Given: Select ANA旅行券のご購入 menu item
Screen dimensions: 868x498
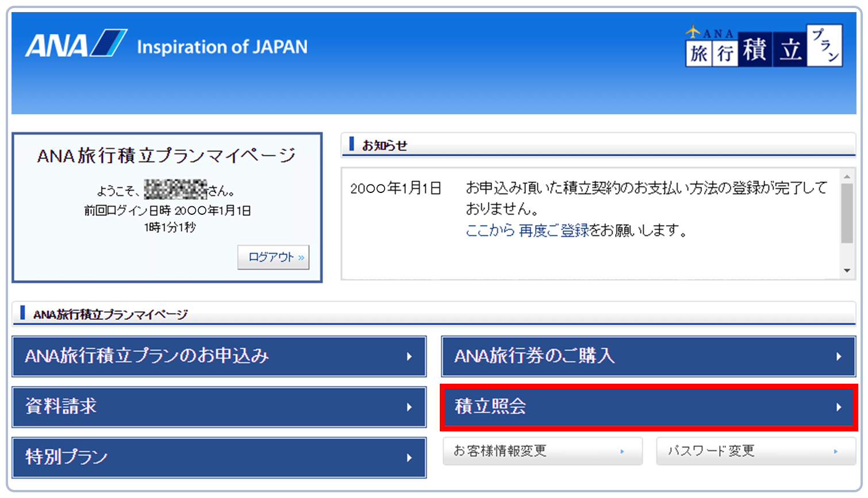Looking at the screenshot, I should pos(648,356).
